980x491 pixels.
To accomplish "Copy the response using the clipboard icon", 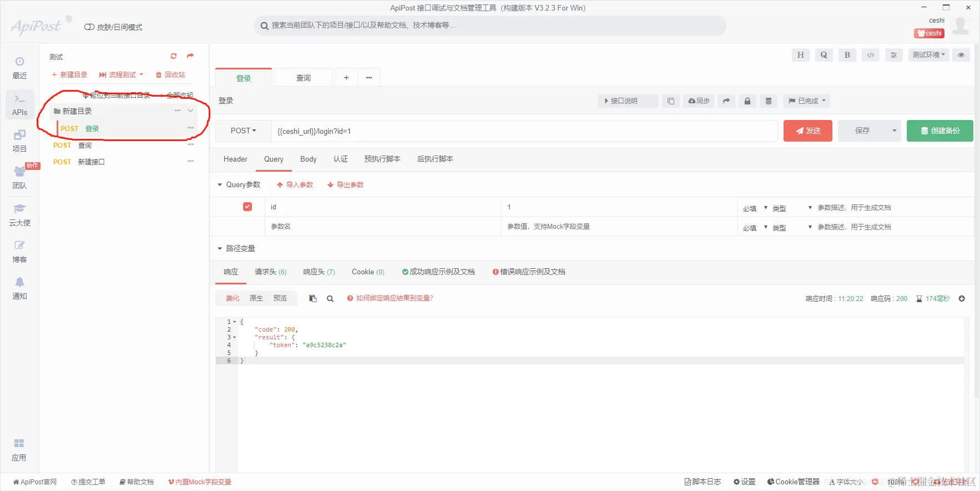I will point(313,298).
